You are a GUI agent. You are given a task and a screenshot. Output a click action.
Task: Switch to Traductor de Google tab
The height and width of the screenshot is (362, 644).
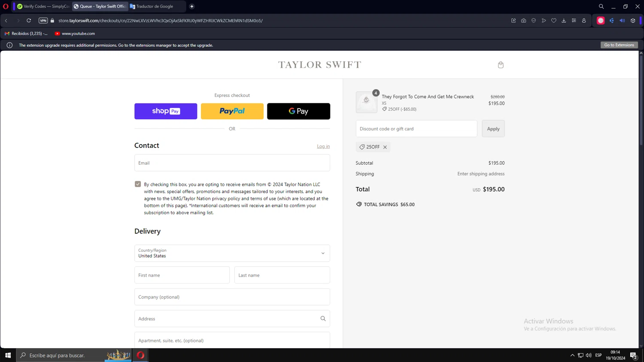click(157, 6)
